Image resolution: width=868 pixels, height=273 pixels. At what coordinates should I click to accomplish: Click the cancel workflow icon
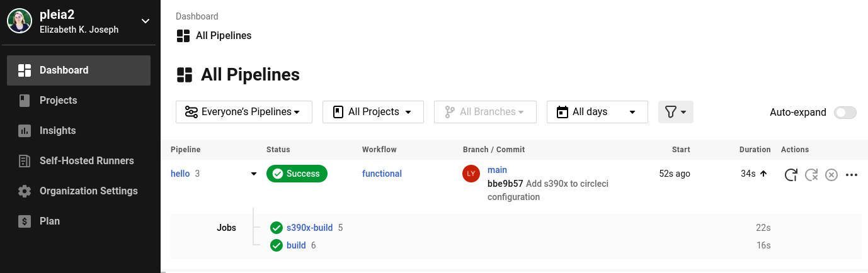point(831,175)
